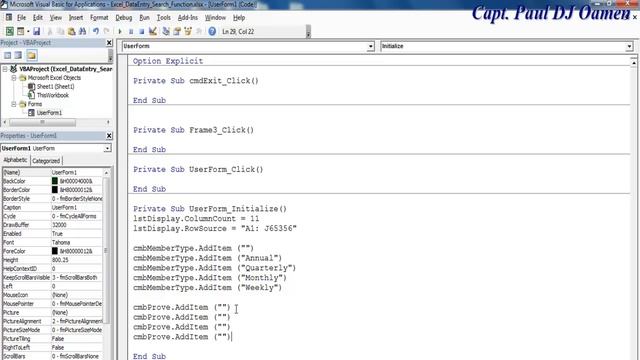Switch to Microsoft Excel via toolbar icon
This screenshot has width=640, height=360.
tap(9, 31)
